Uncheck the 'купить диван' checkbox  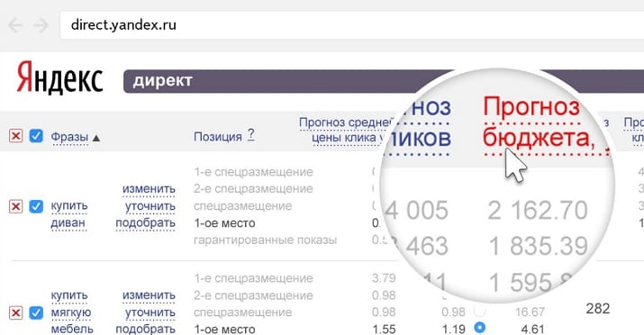(x=36, y=206)
